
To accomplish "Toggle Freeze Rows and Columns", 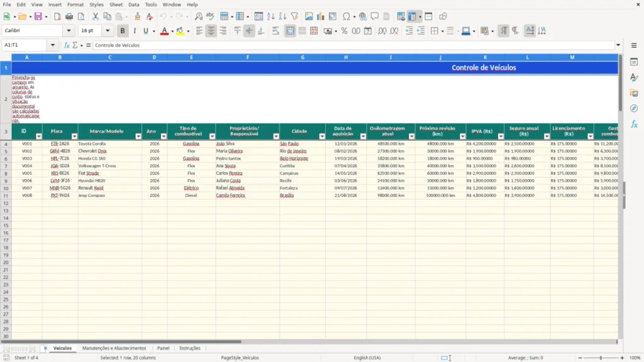I will click(x=412, y=16).
